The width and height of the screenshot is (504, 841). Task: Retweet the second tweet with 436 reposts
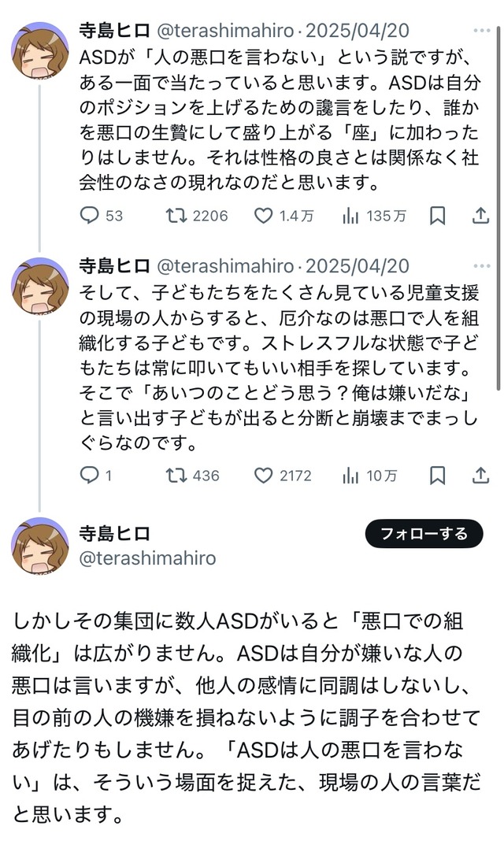point(173,475)
